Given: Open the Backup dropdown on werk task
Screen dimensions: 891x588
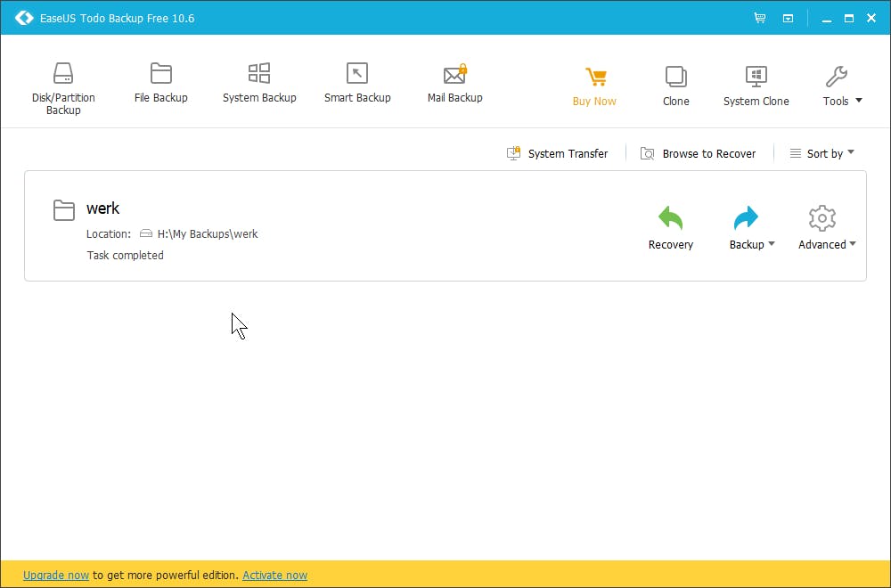Looking at the screenshot, I should tap(751, 225).
